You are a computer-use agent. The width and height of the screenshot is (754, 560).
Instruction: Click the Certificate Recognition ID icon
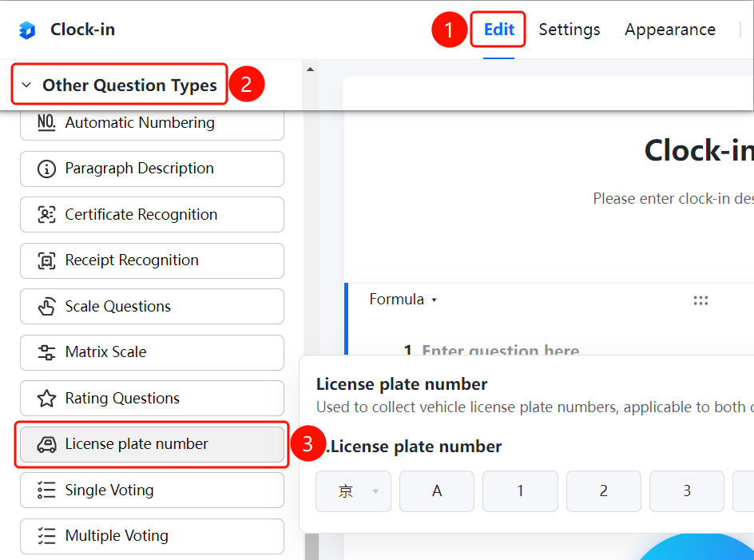click(46, 215)
